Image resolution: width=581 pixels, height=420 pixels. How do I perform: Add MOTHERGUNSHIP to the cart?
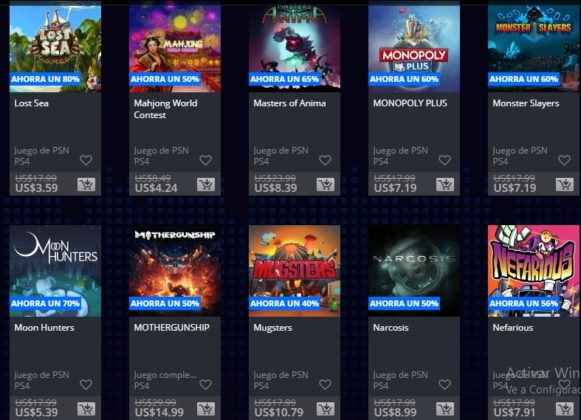(206, 409)
